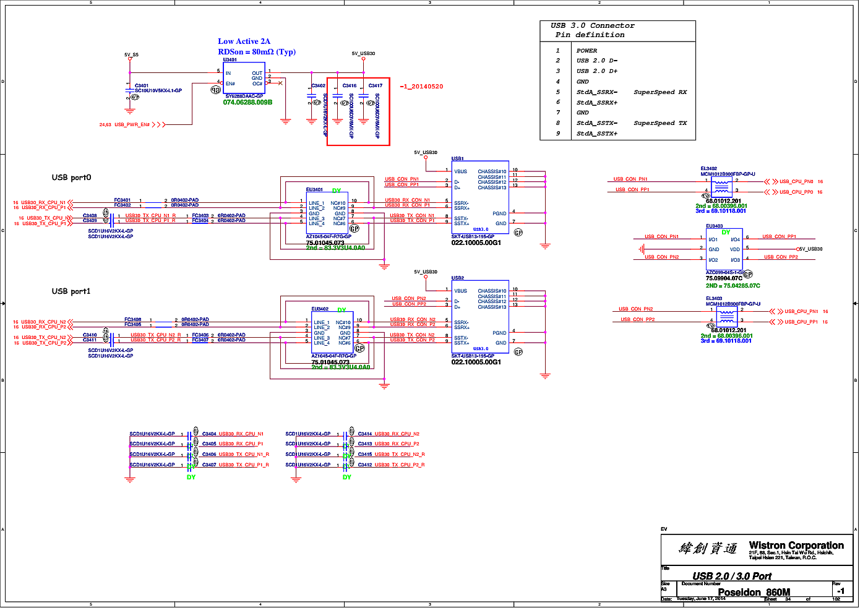Select capacitor C3411 label
This screenshot has height=613, width=868.
click(90, 340)
